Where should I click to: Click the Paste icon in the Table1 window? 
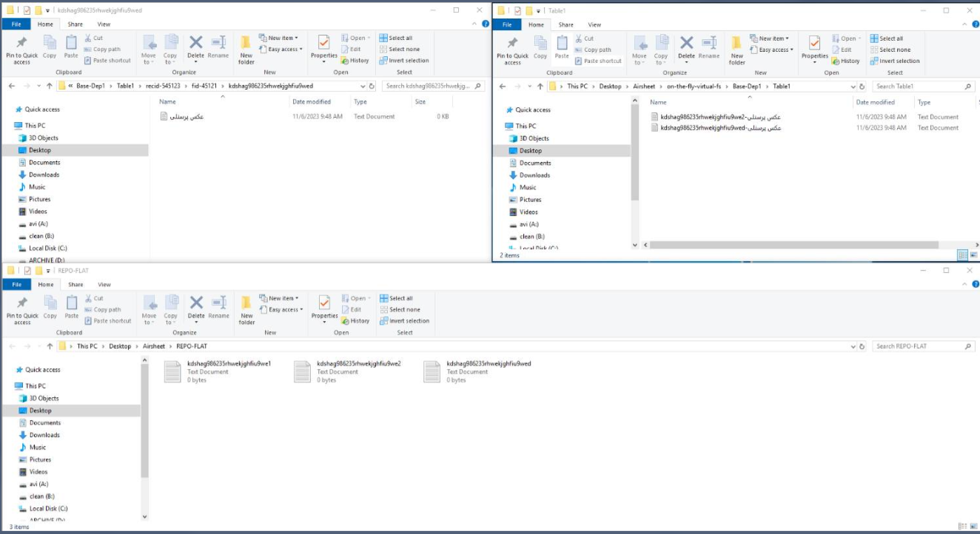[x=562, y=46]
